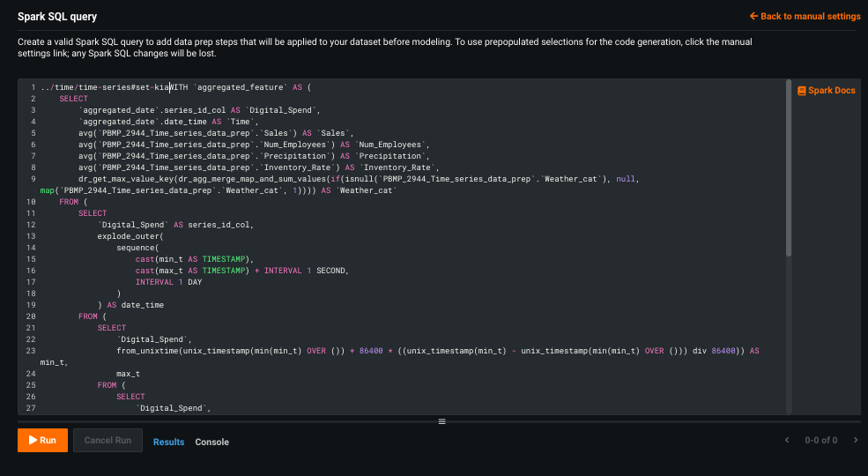Screen dimensions: 868x476
Task: Click the 0-0 of 0 pagination counter
Action: point(820,440)
